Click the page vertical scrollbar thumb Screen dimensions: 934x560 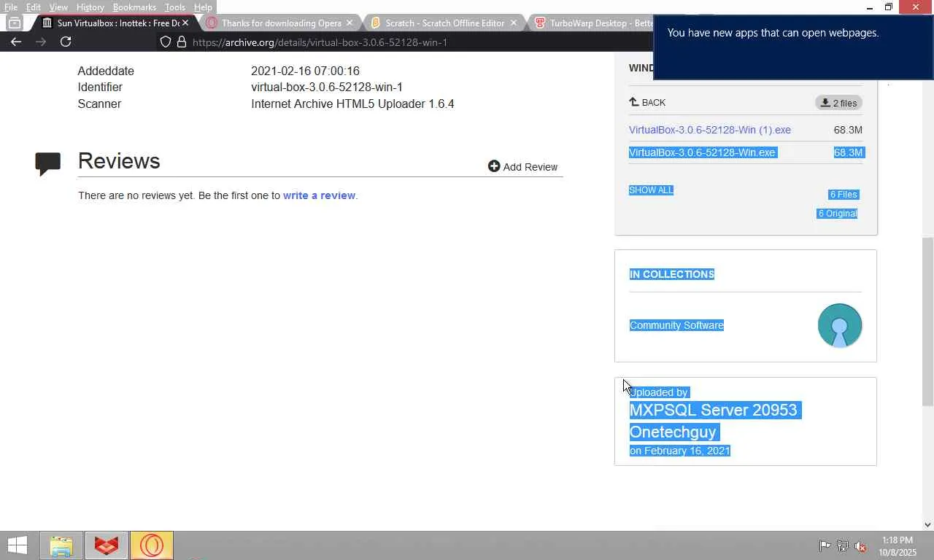click(x=927, y=322)
